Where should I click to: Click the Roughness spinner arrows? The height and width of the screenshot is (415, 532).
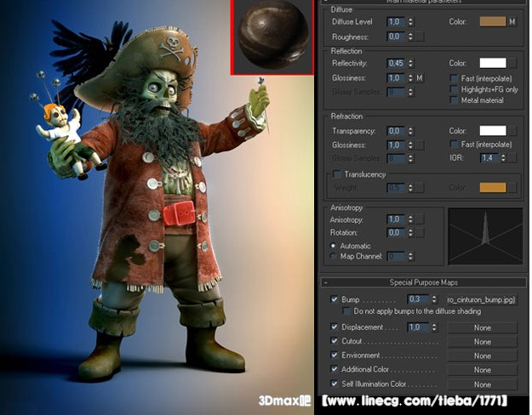coord(410,37)
